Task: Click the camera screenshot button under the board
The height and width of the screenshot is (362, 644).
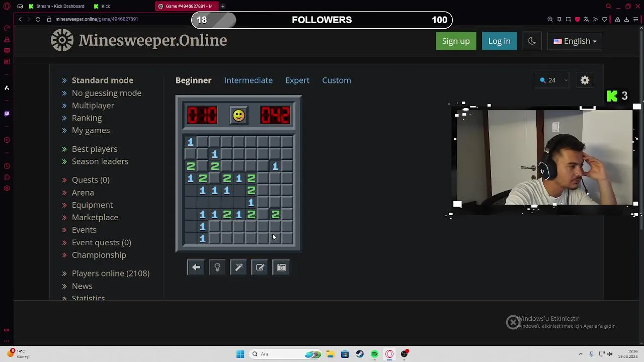Action: point(281,267)
